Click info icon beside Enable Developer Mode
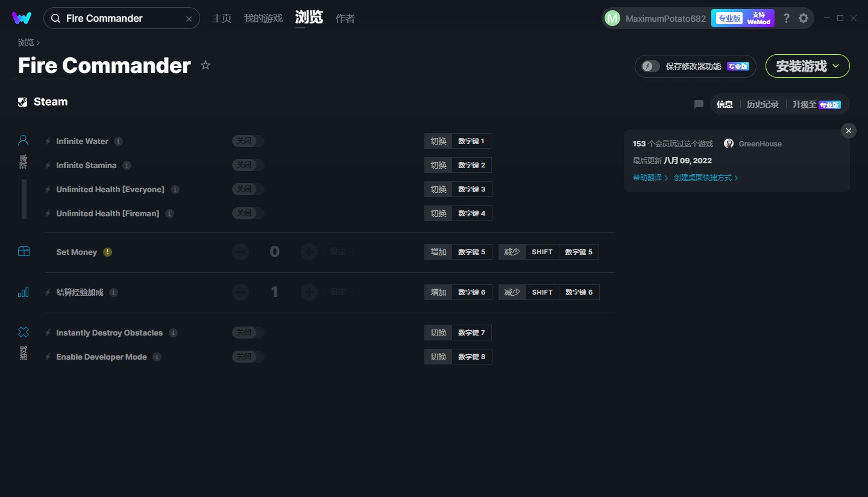Image resolution: width=868 pixels, height=497 pixels. click(157, 357)
